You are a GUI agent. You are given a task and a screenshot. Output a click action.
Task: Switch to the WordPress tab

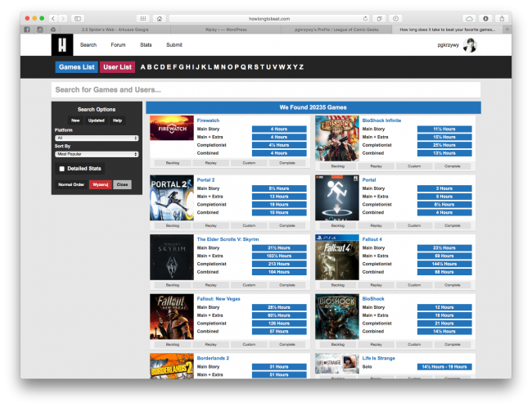click(x=226, y=29)
